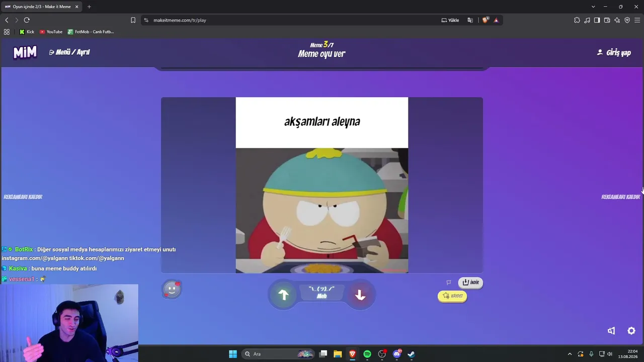Toggle the browser sidebar panel
The height and width of the screenshot is (362, 644).
pyautogui.click(x=597, y=20)
